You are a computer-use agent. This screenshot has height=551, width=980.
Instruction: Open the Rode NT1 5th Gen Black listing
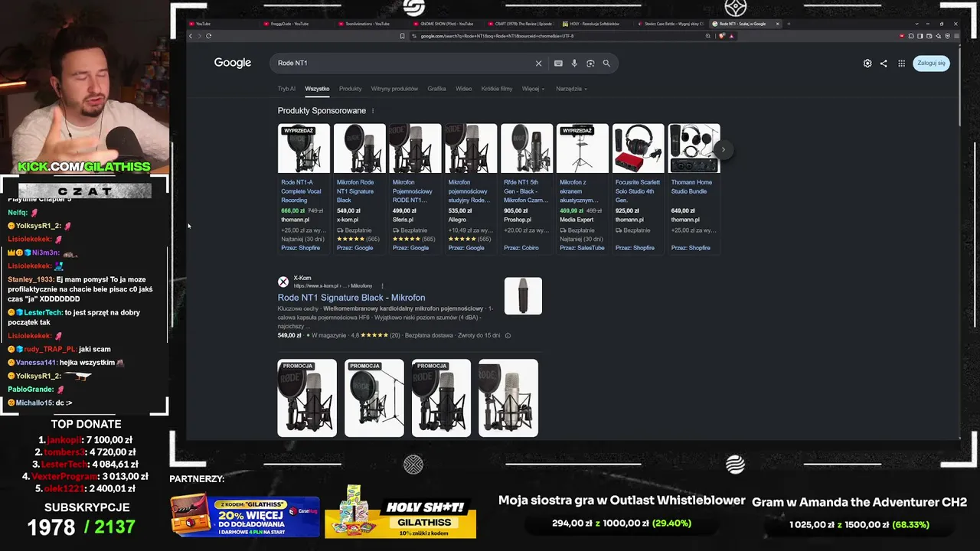pyautogui.click(x=526, y=191)
